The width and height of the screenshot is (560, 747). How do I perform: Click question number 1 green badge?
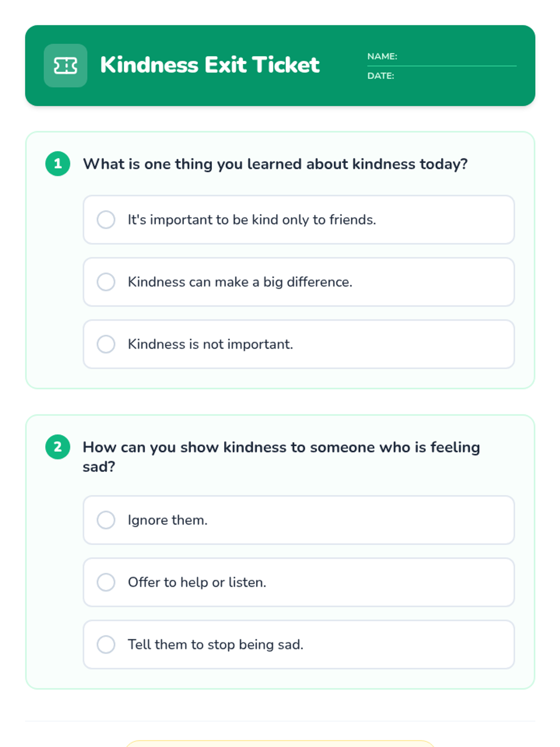point(58,164)
